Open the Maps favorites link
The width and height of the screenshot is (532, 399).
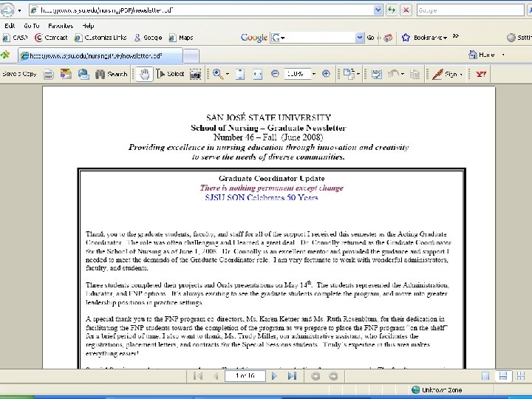pyautogui.click(x=181, y=38)
